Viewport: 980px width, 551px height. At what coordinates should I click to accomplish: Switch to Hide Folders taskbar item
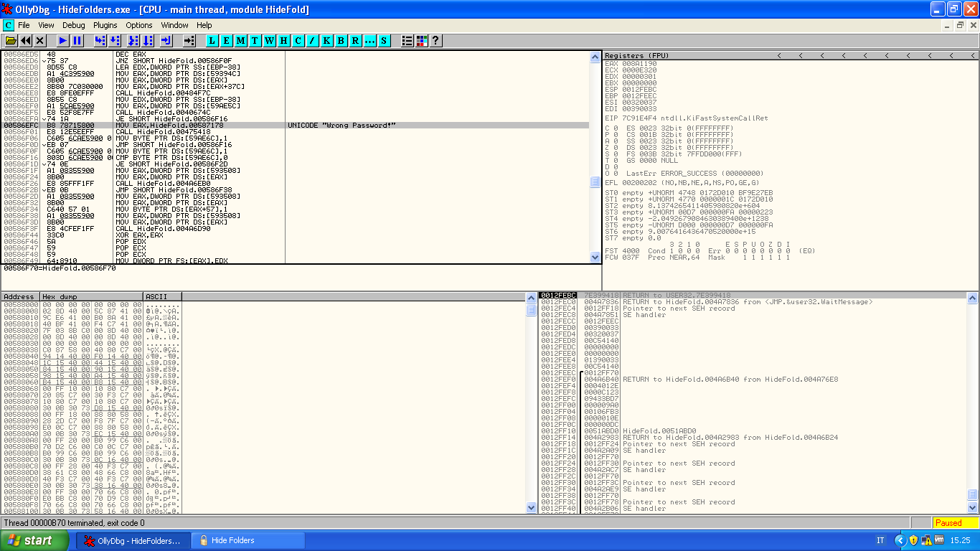(248, 540)
